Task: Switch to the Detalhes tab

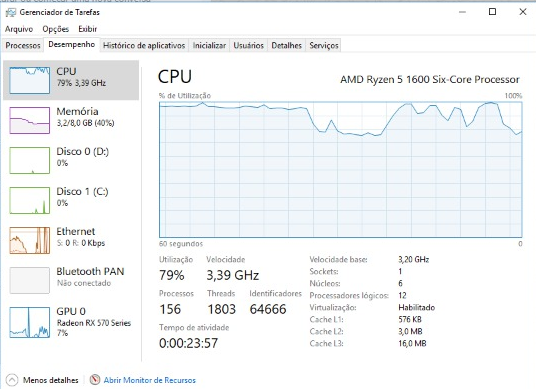Action: (x=286, y=45)
